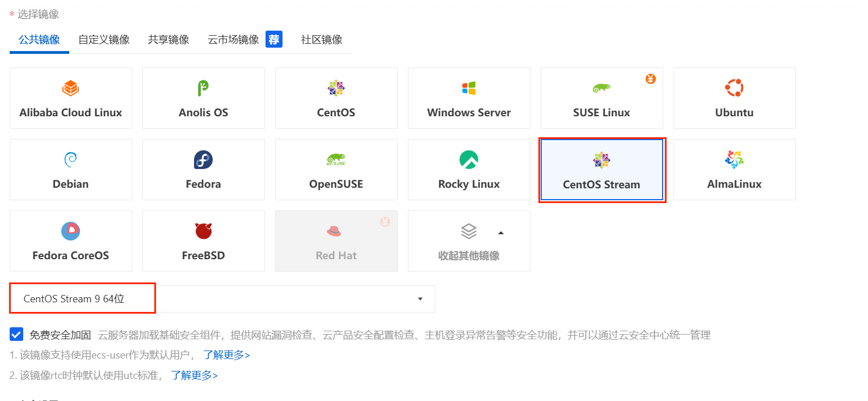Click the Windows Server label

pos(469,112)
